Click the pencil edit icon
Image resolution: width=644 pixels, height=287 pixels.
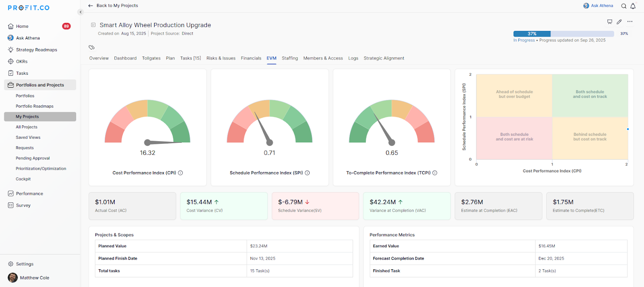pos(619,22)
